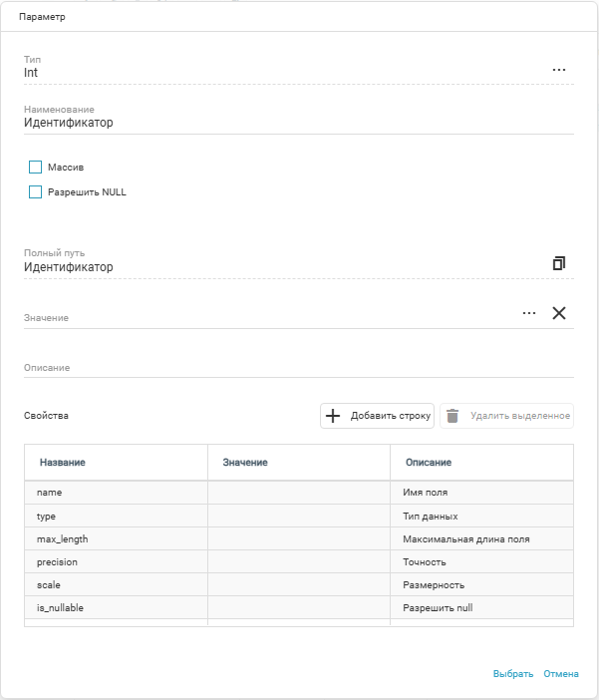
Task: Click the Описание column header in table
Action: tap(429, 463)
